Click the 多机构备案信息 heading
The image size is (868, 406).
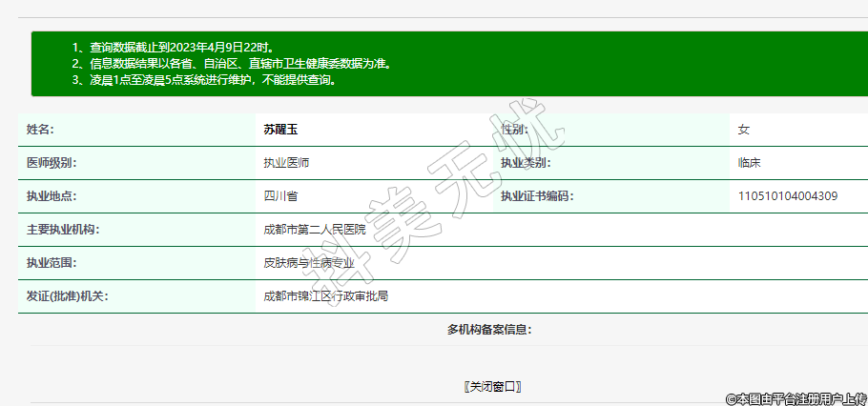[x=489, y=330]
